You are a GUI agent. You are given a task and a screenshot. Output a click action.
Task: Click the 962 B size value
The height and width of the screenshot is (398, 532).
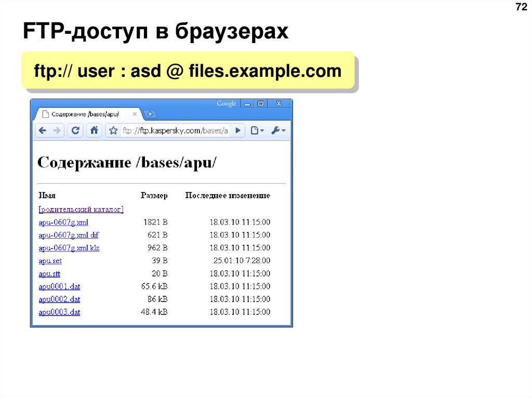[157, 248]
